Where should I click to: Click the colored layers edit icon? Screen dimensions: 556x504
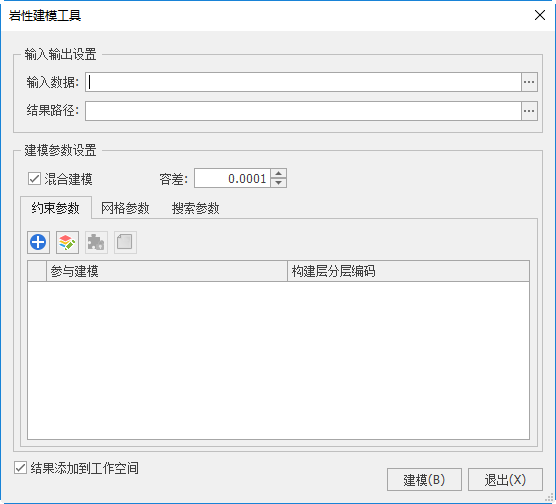tap(67, 243)
